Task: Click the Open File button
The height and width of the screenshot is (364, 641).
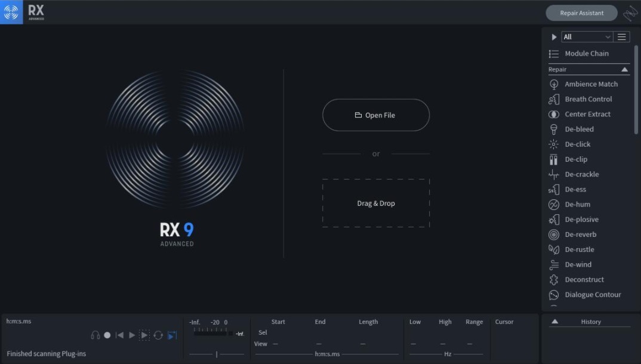Action: [375, 115]
